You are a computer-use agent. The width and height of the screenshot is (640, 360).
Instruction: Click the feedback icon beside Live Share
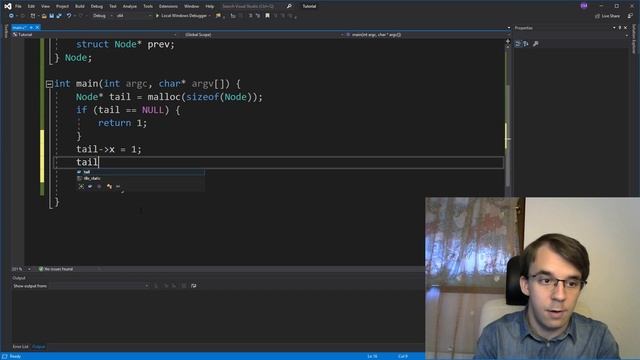pyautogui.click(x=630, y=16)
